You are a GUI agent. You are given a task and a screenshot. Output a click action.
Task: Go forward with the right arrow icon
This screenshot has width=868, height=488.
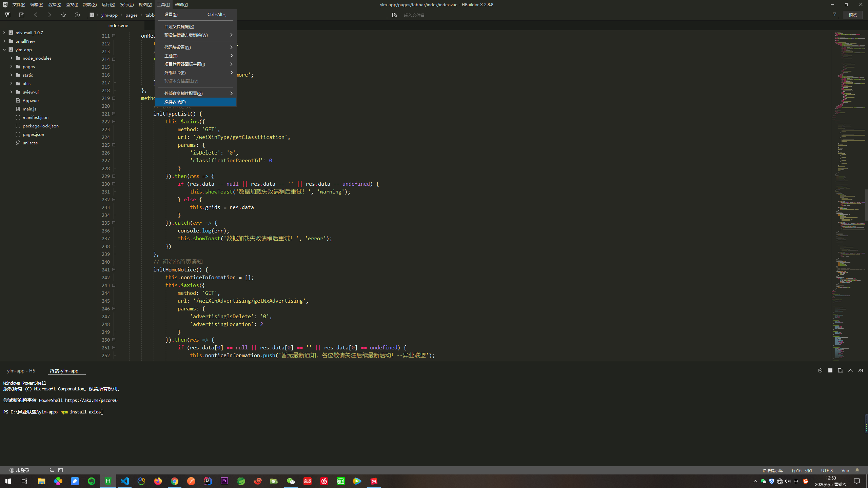[50, 15]
